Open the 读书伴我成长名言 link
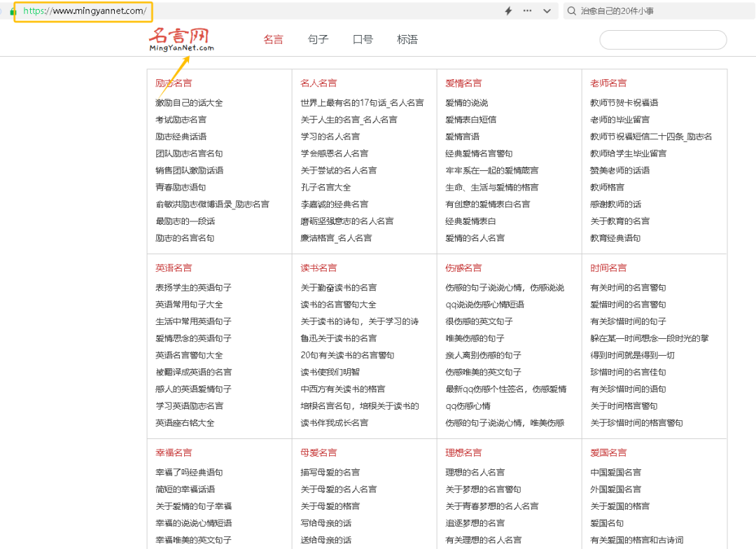The width and height of the screenshot is (756, 549). click(x=335, y=423)
